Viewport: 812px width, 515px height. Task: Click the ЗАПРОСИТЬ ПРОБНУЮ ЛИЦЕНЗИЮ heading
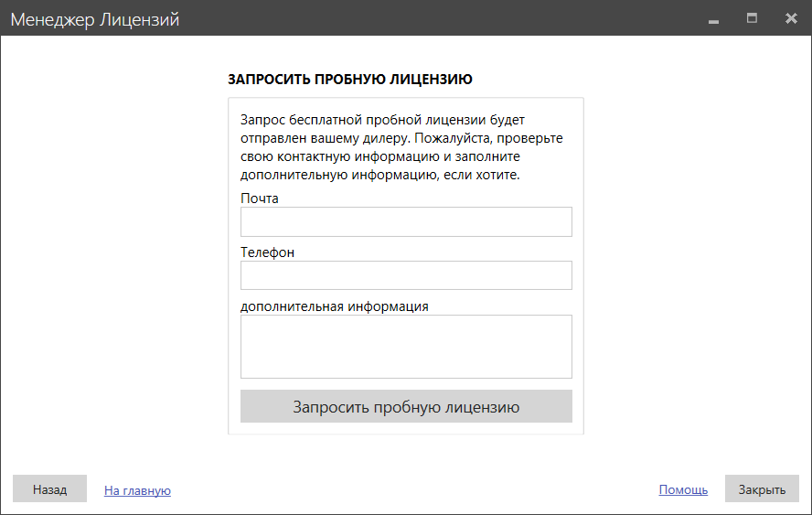coord(350,80)
